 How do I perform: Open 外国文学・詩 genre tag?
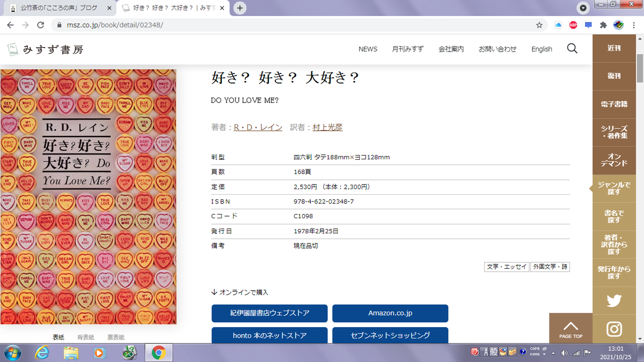click(550, 267)
